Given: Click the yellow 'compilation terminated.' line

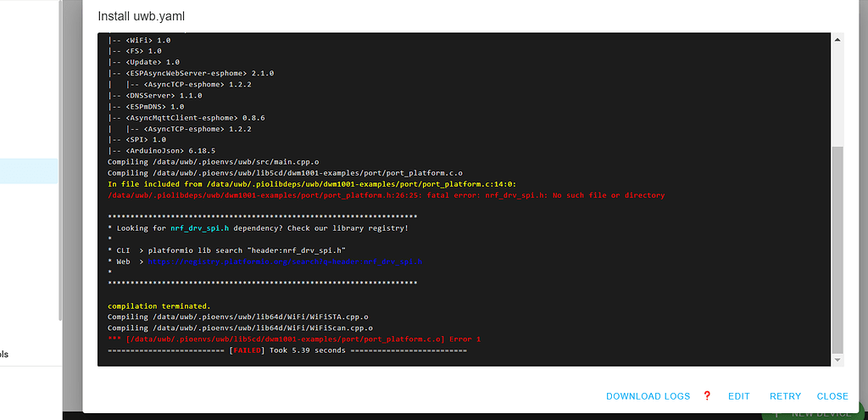Looking at the screenshot, I should tap(159, 305).
